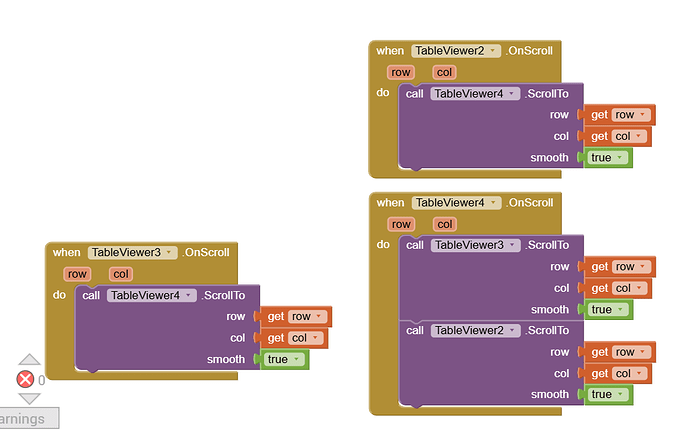Viewport: 690px width, 434px height.
Task: Select row parameter in TableViewer2 OnScroll event
Action: tap(400, 72)
